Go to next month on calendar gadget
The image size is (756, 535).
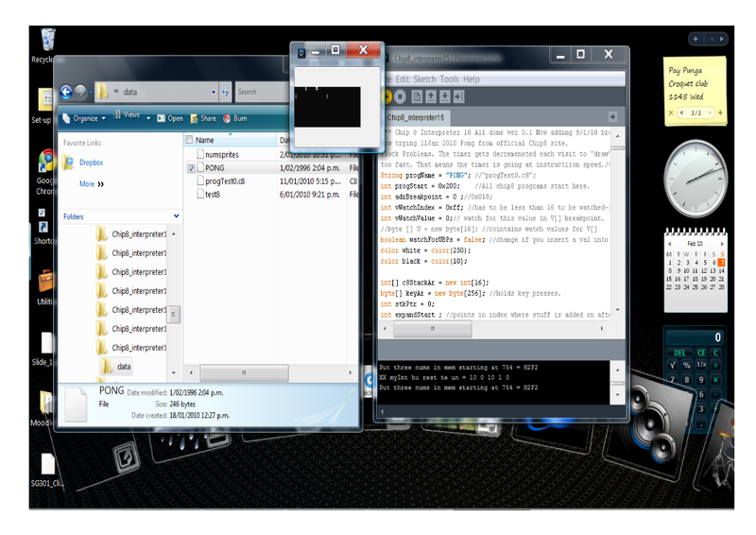[722, 244]
